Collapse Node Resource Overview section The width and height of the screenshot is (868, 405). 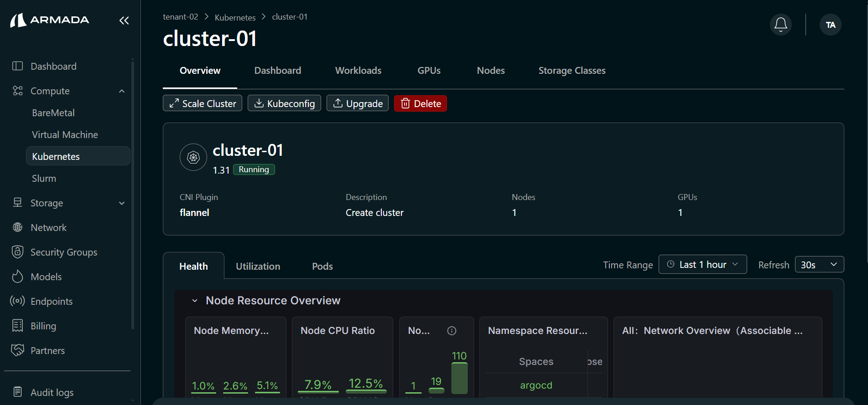pos(195,301)
